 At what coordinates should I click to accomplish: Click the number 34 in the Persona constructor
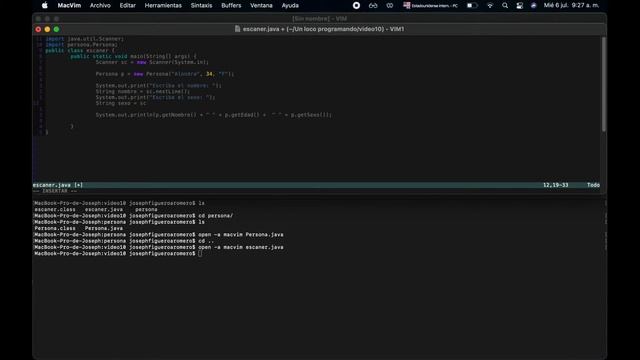pos(209,74)
